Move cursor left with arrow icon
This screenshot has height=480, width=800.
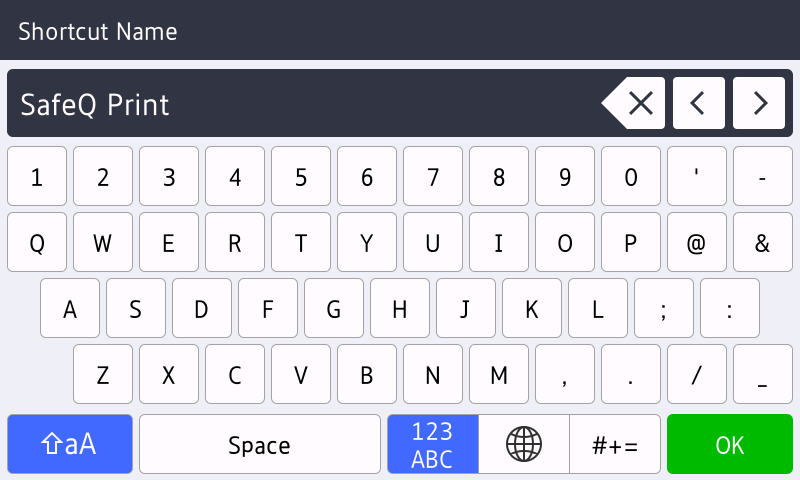698,103
